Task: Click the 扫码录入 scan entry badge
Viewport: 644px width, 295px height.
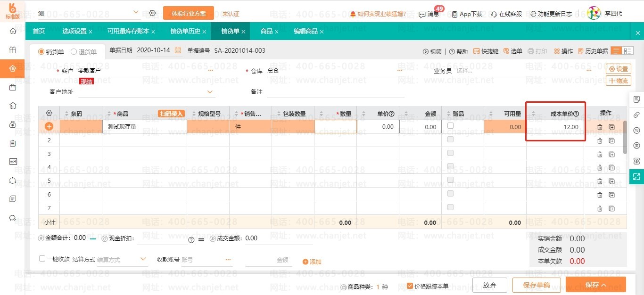Action: point(171,114)
